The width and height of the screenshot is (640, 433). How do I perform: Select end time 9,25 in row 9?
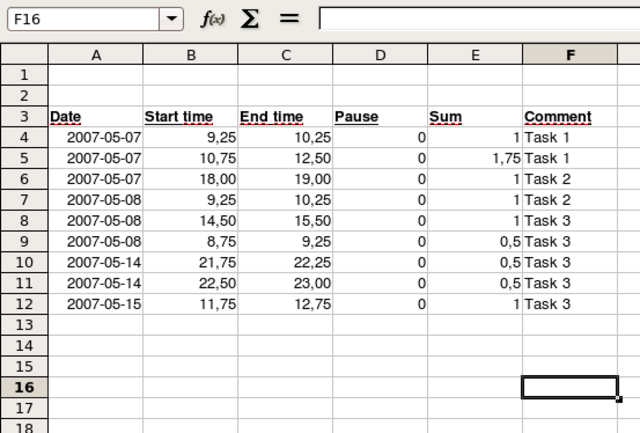tap(285, 242)
